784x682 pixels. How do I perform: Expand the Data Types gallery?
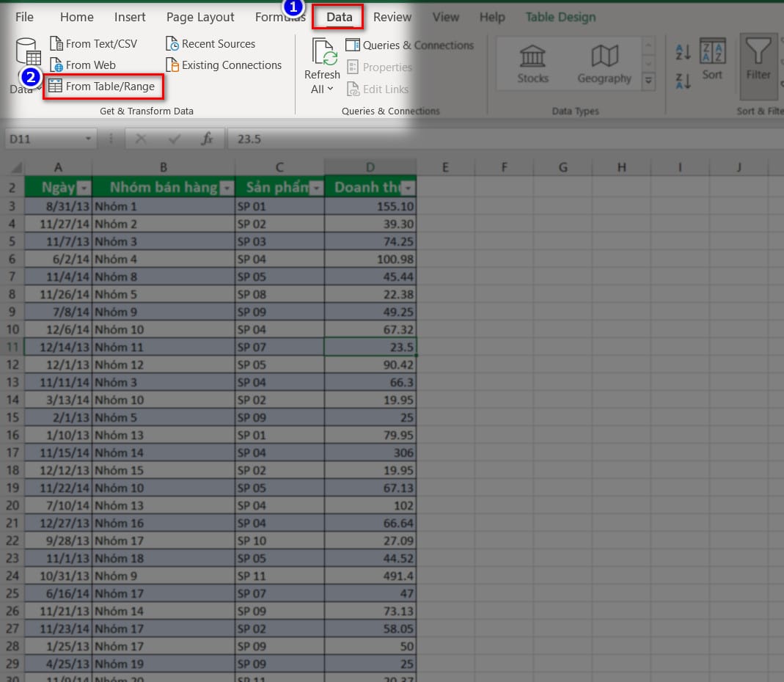coord(648,81)
